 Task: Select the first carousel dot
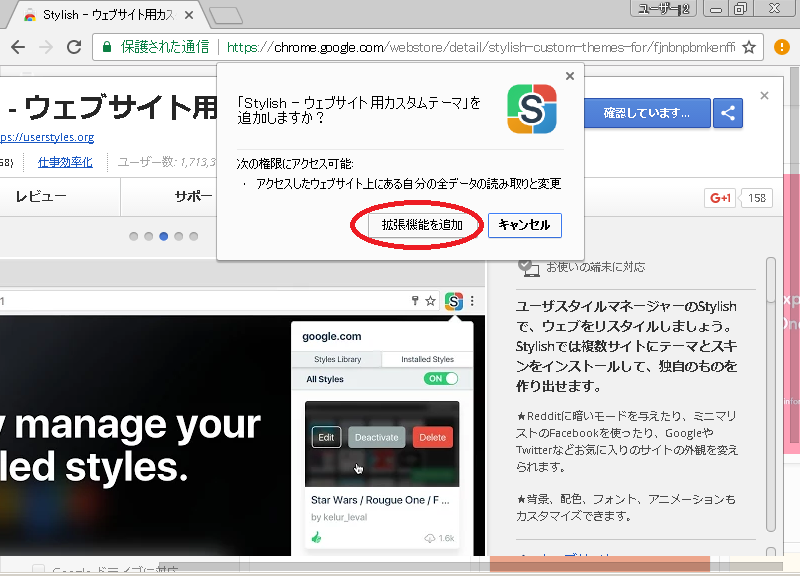click(134, 236)
